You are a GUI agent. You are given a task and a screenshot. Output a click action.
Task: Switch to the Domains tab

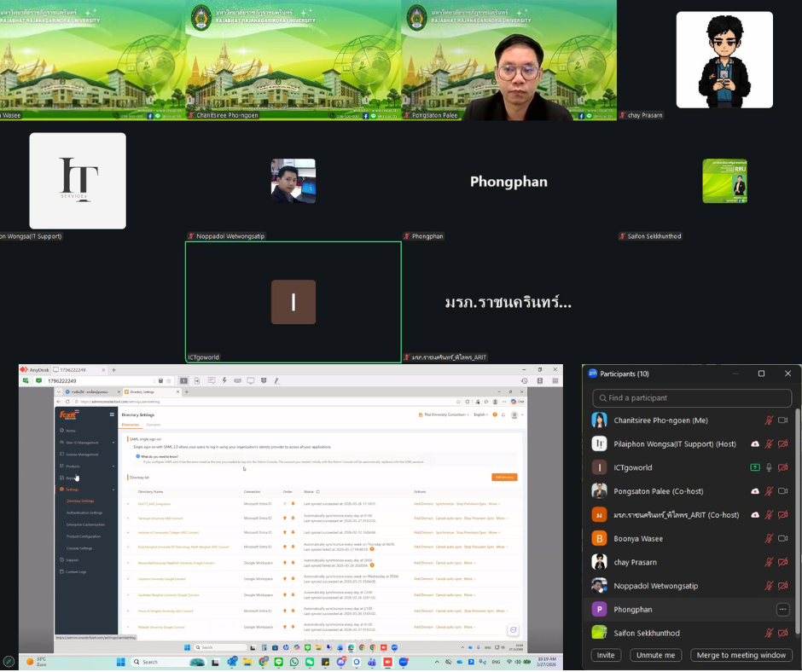click(154, 424)
